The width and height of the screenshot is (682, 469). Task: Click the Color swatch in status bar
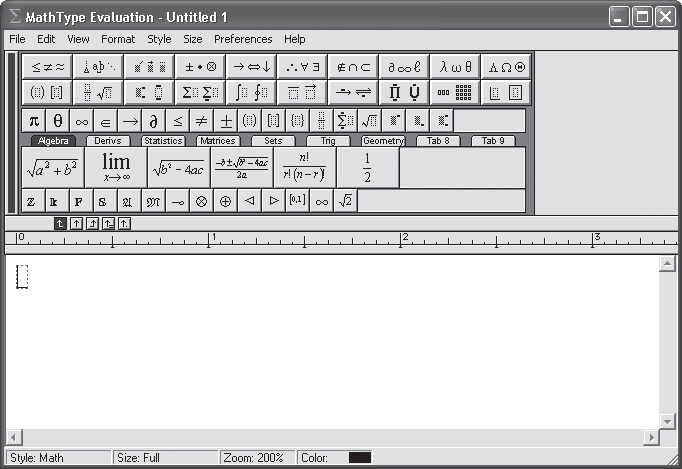pyautogui.click(x=359, y=458)
